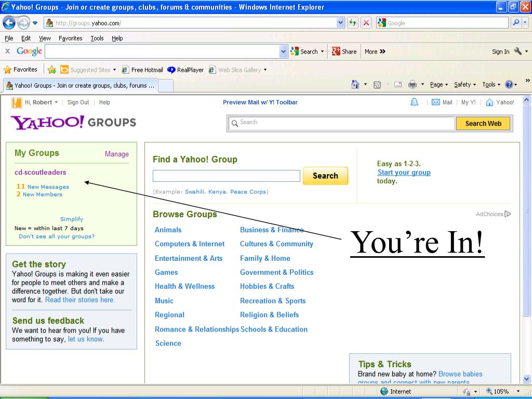Viewport: 532px width, 399px height.
Task: Click the Help question mark icon
Action: (509, 85)
